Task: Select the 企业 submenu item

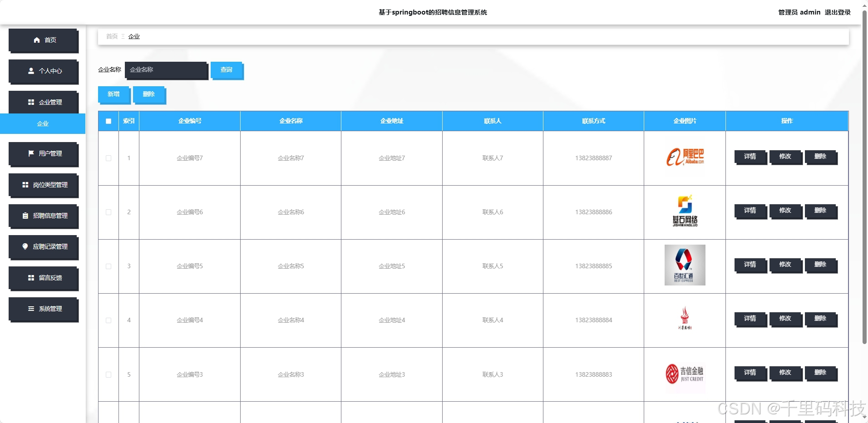Action: click(43, 123)
